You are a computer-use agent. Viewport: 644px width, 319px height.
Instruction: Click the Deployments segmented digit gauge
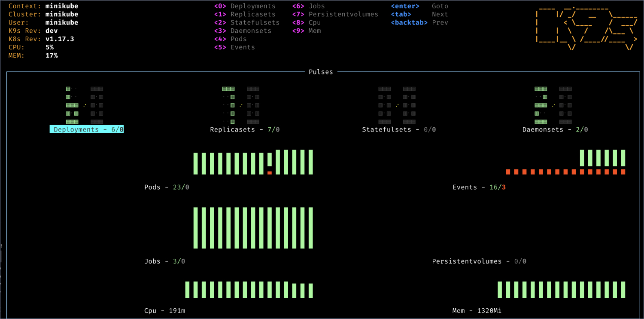click(x=85, y=105)
